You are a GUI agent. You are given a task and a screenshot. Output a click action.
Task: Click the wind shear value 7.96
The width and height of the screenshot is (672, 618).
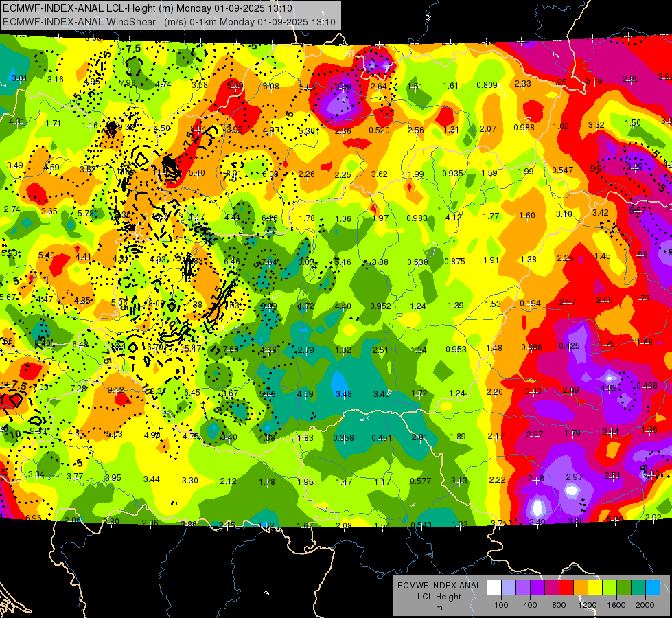coord(128,83)
